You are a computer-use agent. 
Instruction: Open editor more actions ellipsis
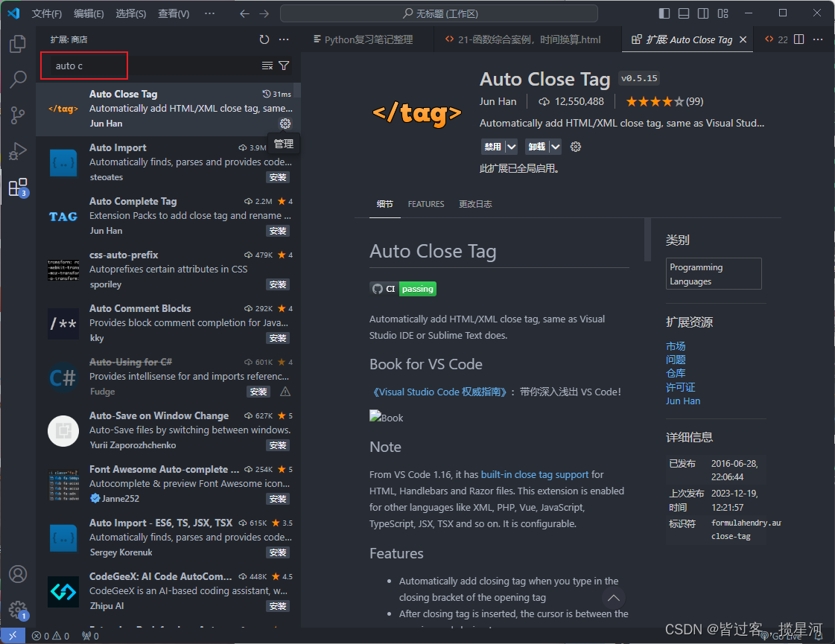818,39
